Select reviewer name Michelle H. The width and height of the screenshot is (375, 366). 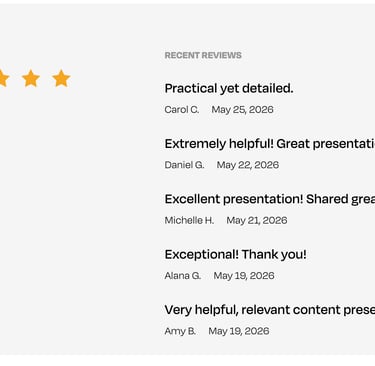[x=189, y=220]
